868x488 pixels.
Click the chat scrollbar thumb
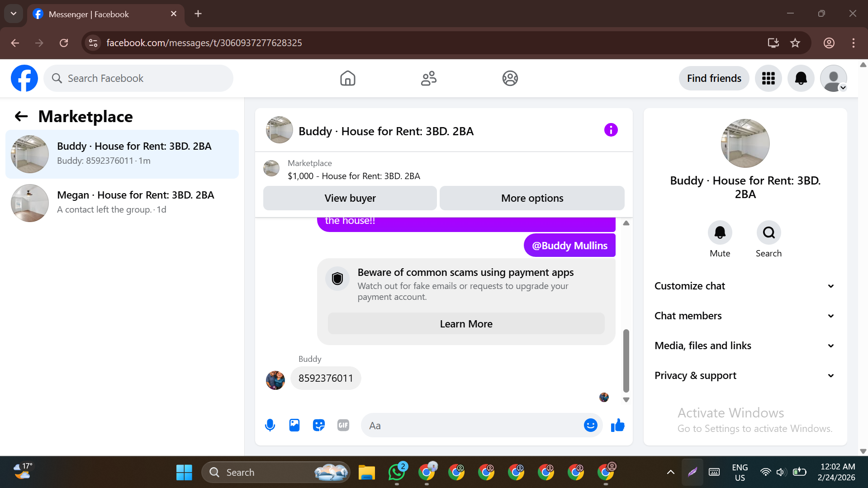point(626,361)
